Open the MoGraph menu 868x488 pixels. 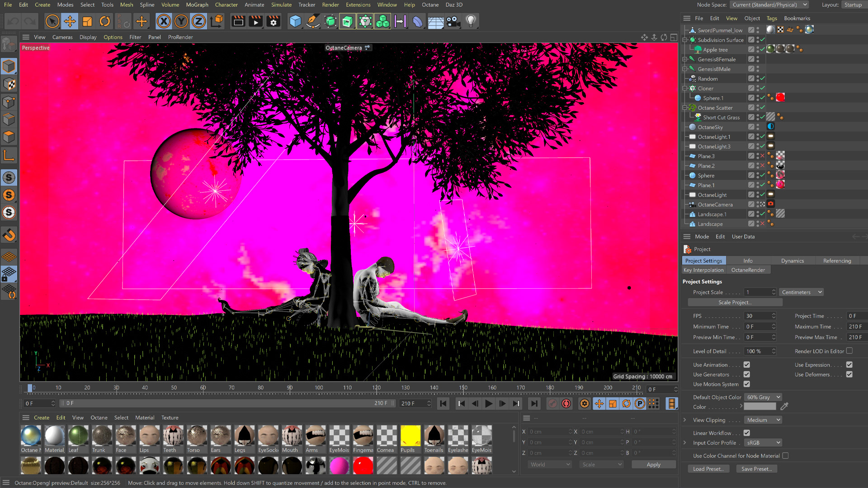(197, 5)
